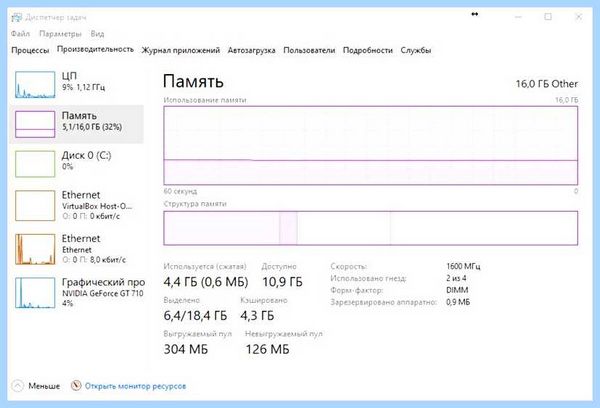Screen dimensions: 600x408
Task: Click the 10,9 ГБ available value
Action: [x=282, y=282]
